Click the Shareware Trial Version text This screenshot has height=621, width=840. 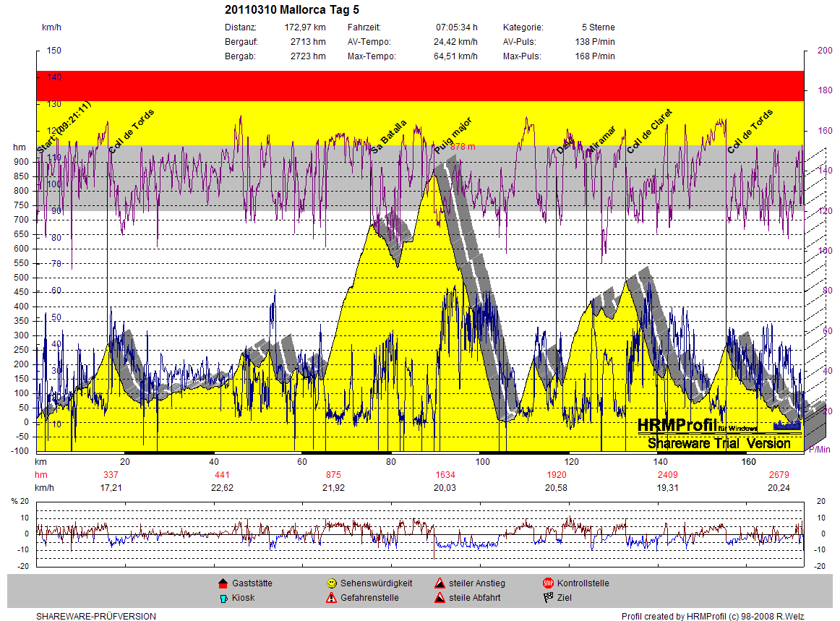pyautogui.click(x=719, y=443)
